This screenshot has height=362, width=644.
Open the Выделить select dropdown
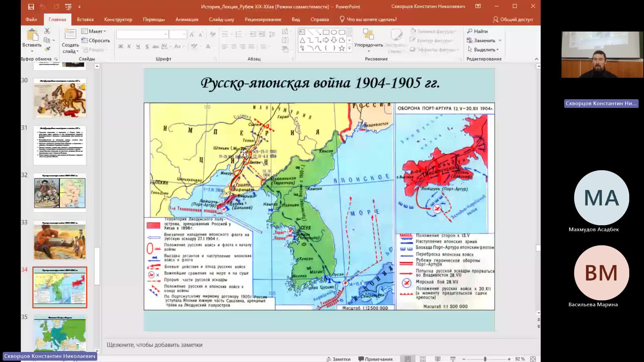pos(483,50)
